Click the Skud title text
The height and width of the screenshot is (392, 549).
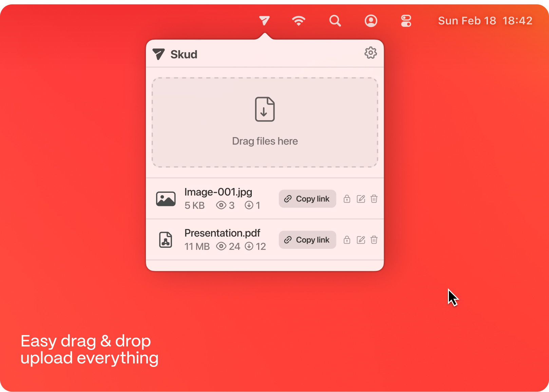point(184,54)
